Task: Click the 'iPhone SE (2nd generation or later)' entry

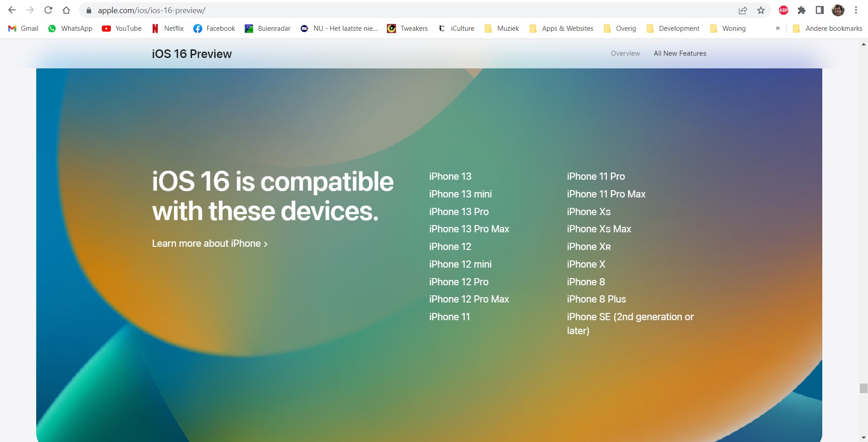Action: click(630, 324)
